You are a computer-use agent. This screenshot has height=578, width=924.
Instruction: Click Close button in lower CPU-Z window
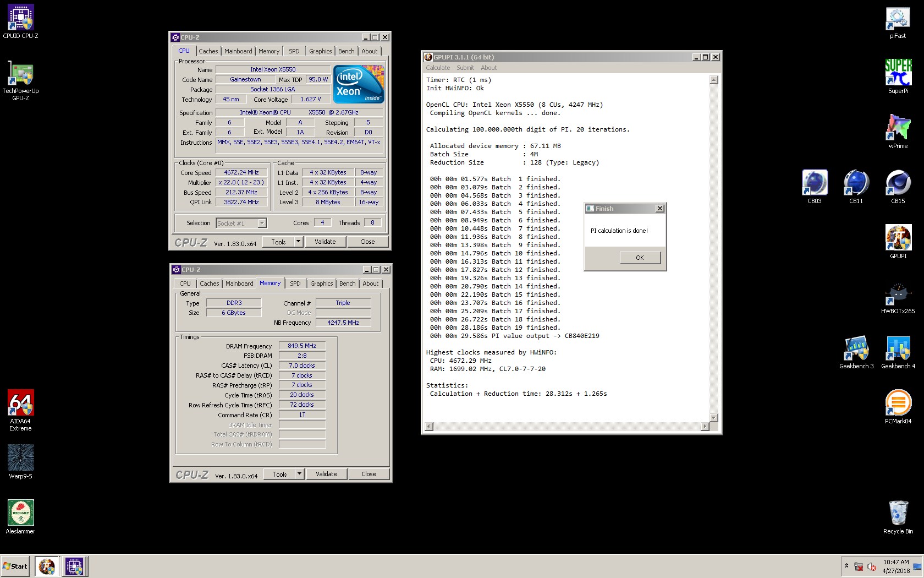click(x=369, y=474)
